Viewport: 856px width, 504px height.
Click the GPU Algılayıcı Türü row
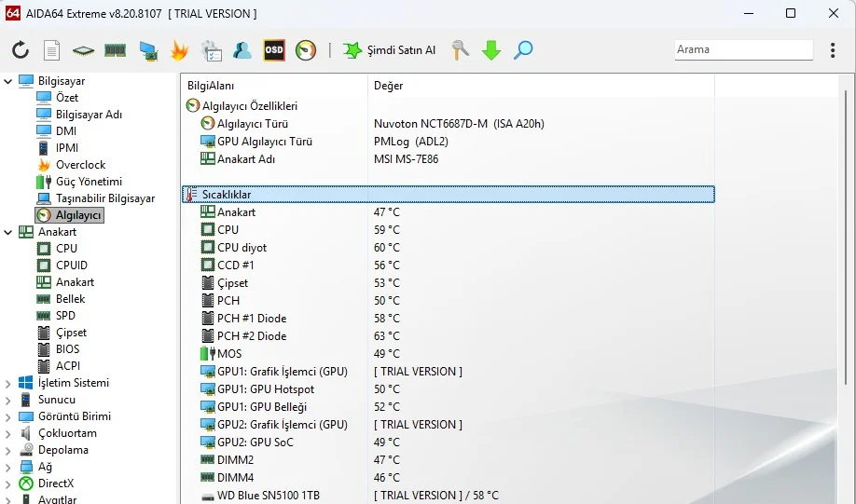(449, 142)
